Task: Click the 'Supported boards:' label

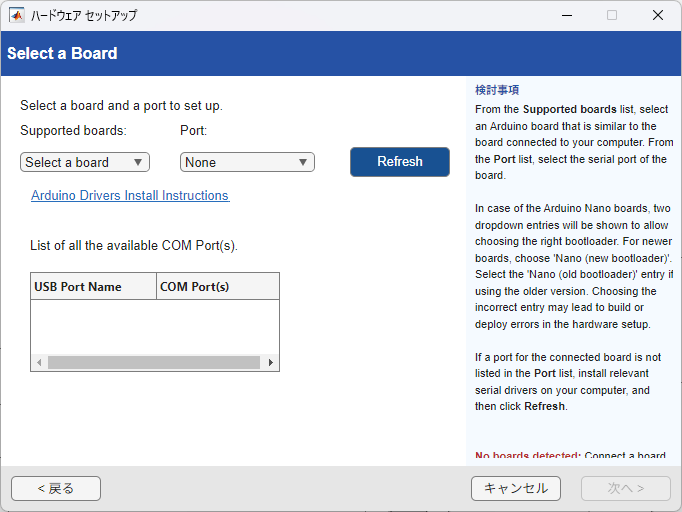Action: 73,131
